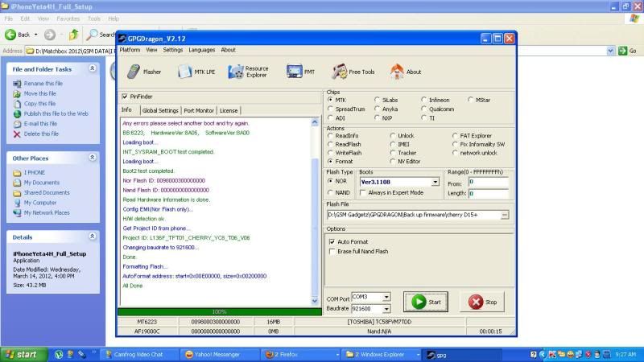
Task: Click the About house icon in toolbar
Action: pyautogui.click(x=397, y=72)
